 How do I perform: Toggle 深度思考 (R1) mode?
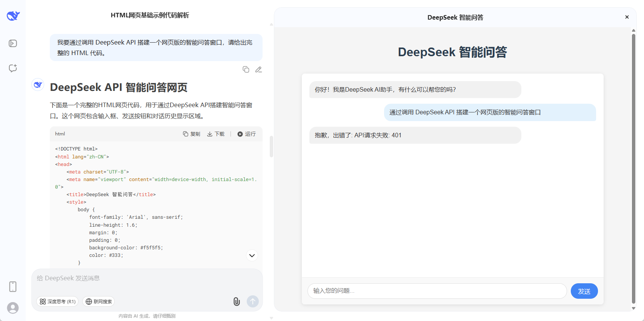tap(57, 301)
